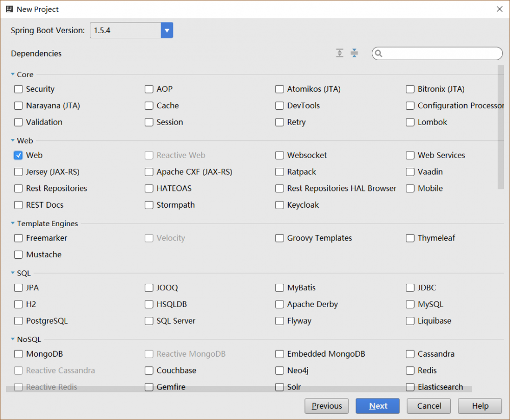The height and width of the screenshot is (420, 510).
Task: Go back with the Previous button
Action: click(x=326, y=406)
